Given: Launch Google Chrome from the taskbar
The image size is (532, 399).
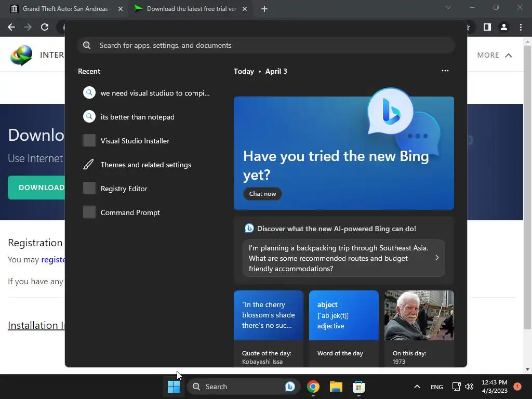Looking at the screenshot, I should coord(313,387).
